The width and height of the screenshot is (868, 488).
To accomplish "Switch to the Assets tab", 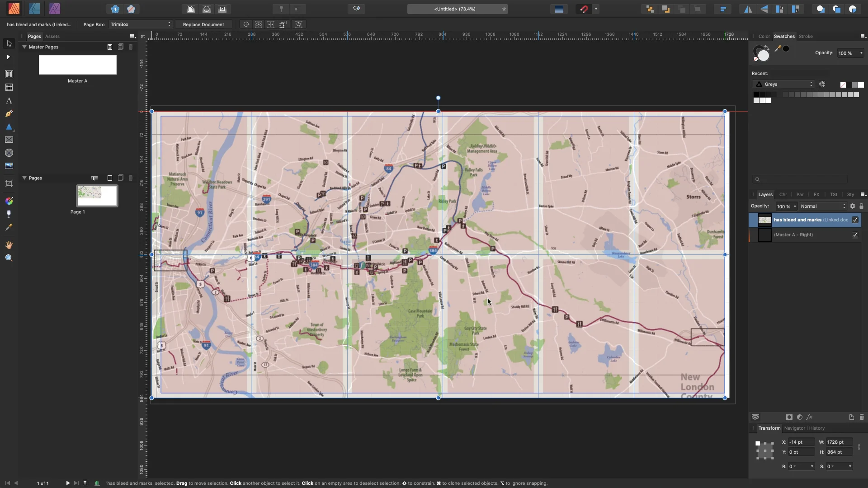I will click(52, 36).
